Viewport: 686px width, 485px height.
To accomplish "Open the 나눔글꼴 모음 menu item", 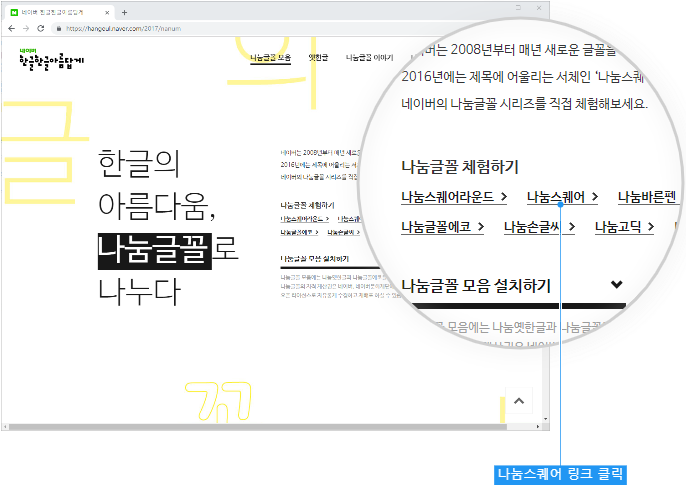I will [x=270, y=57].
